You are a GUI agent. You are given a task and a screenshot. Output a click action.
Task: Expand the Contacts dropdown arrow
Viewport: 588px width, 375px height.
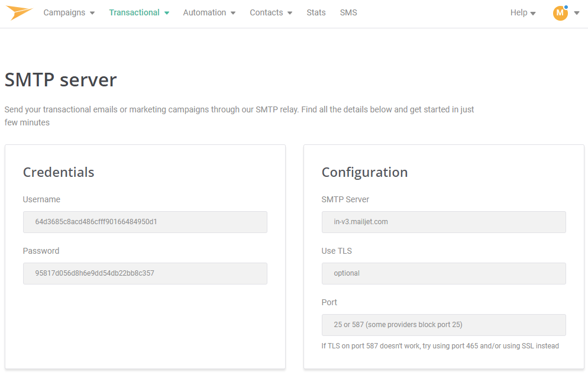click(290, 13)
